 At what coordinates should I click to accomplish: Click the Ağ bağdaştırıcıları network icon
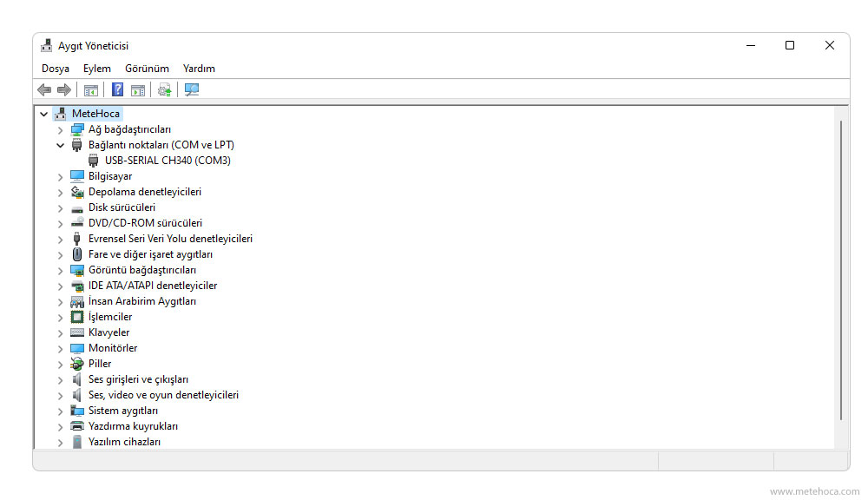[77, 129]
